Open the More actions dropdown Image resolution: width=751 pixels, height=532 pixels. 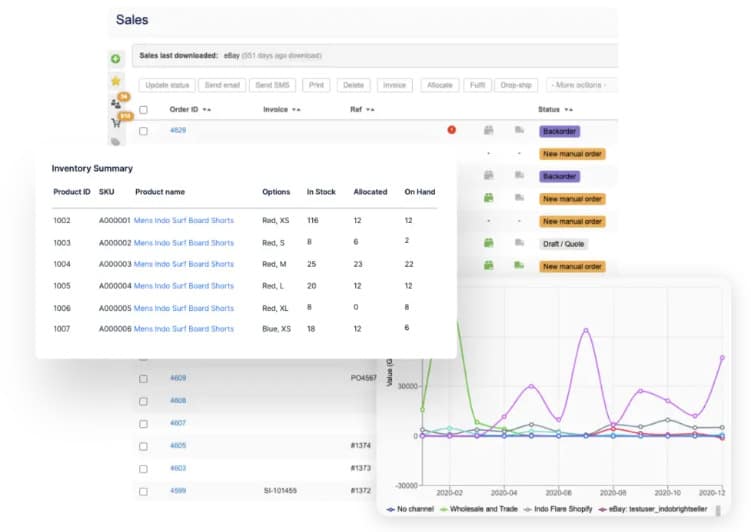[581, 85]
